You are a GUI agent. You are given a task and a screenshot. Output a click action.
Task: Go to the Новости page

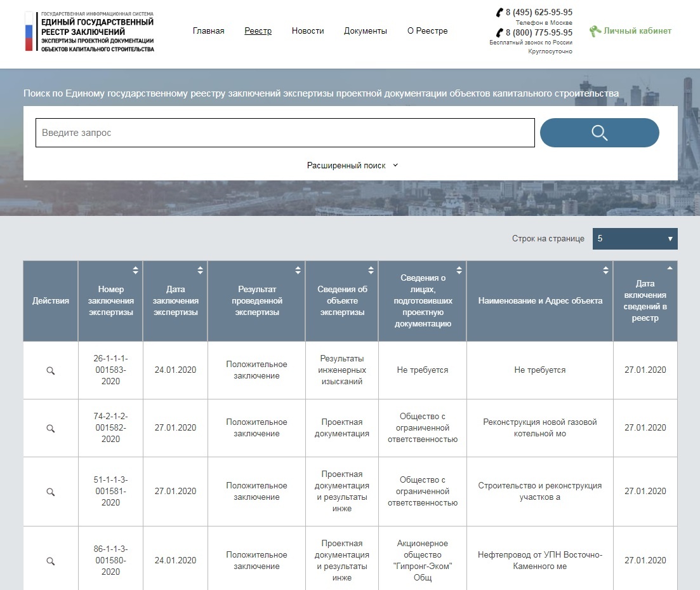pos(308,31)
